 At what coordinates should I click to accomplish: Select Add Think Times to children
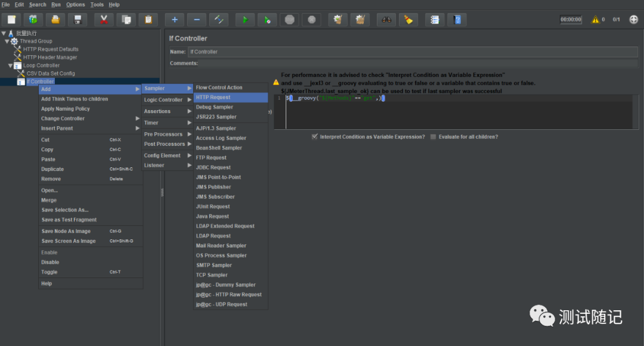90,99
